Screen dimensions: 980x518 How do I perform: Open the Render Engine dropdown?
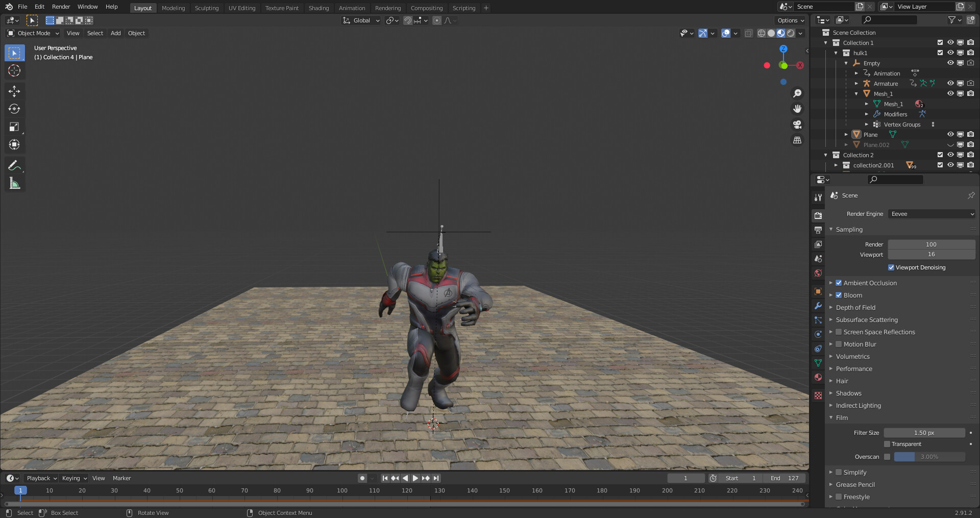(x=932, y=214)
